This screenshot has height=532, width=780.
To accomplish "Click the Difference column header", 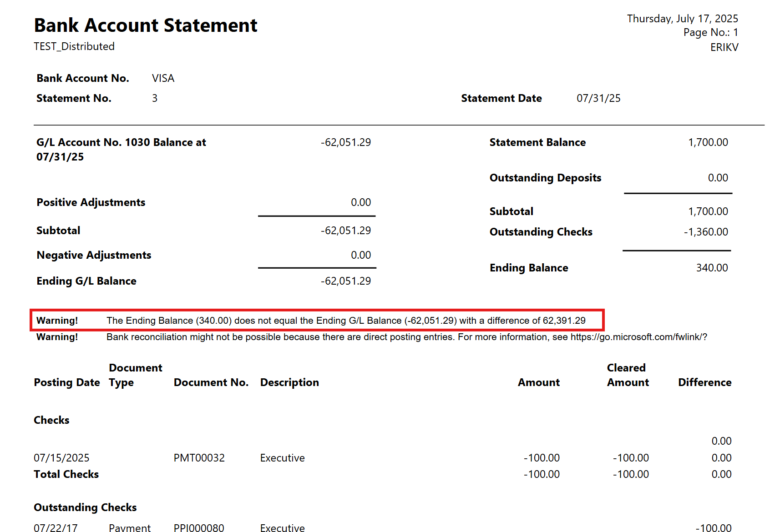I will click(704, 382).
